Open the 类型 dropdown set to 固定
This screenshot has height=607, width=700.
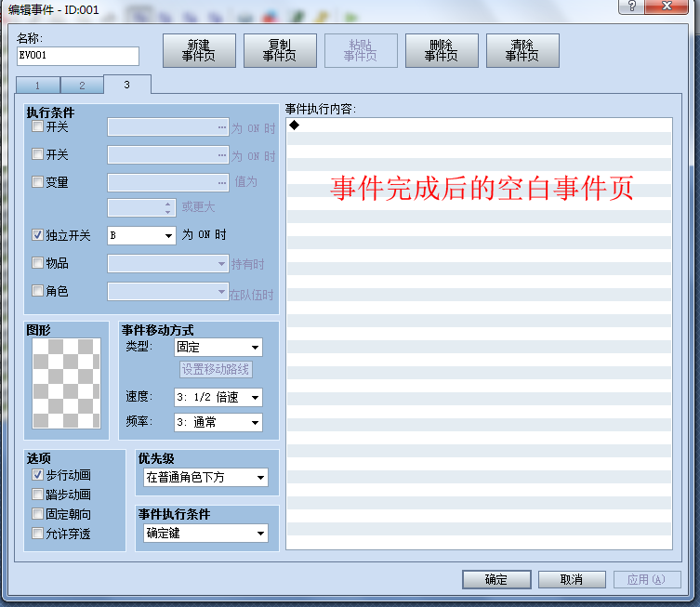pos(218,348)
